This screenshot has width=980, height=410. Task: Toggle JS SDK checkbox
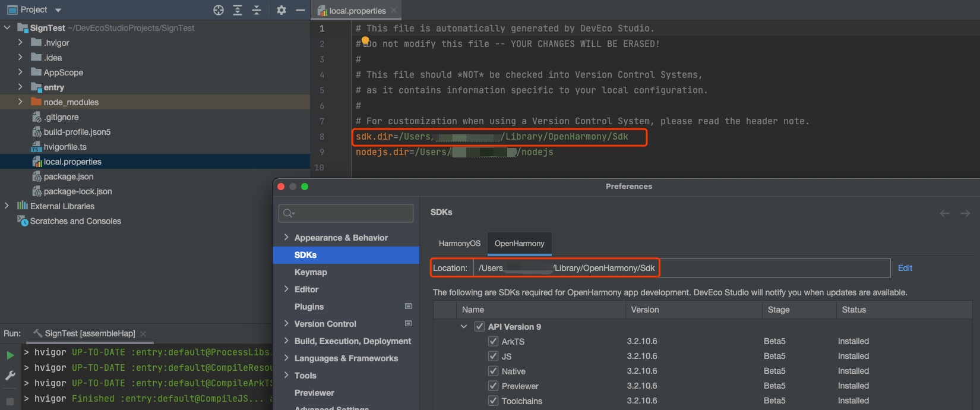(493, 356)
